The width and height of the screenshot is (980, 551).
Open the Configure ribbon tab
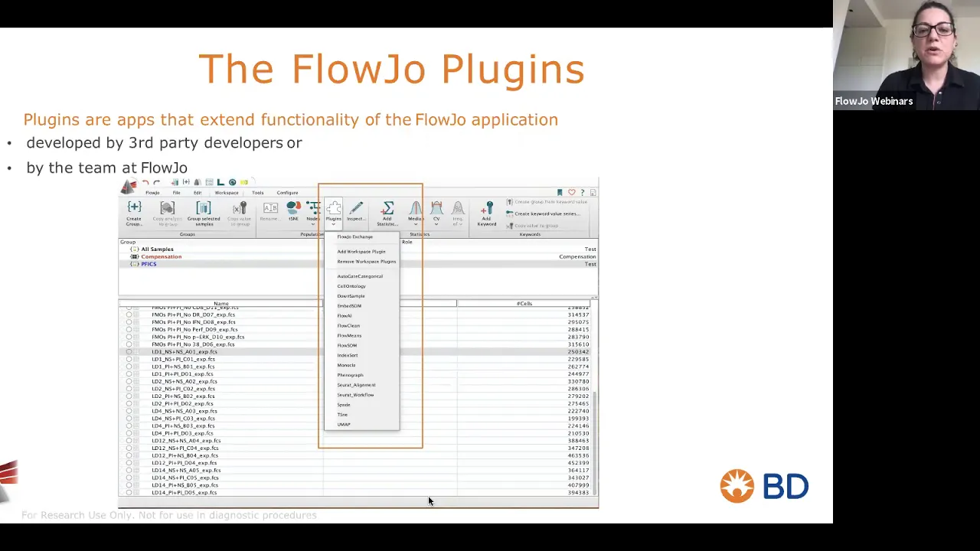(x=287, y=193)
